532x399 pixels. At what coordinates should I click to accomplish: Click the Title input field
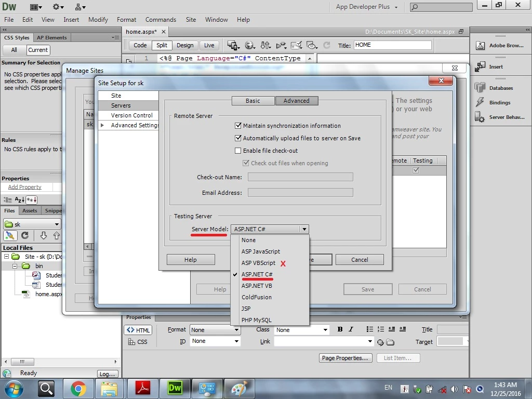coord(393,45)
